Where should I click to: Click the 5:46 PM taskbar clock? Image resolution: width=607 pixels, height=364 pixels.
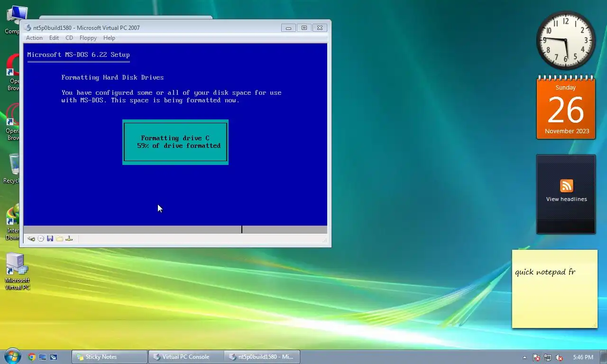point(583,357)
